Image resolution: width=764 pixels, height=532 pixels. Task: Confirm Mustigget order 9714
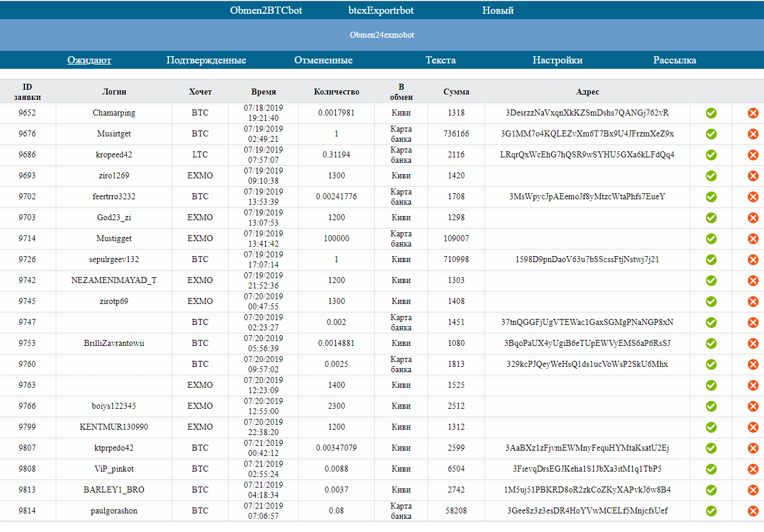711,239
